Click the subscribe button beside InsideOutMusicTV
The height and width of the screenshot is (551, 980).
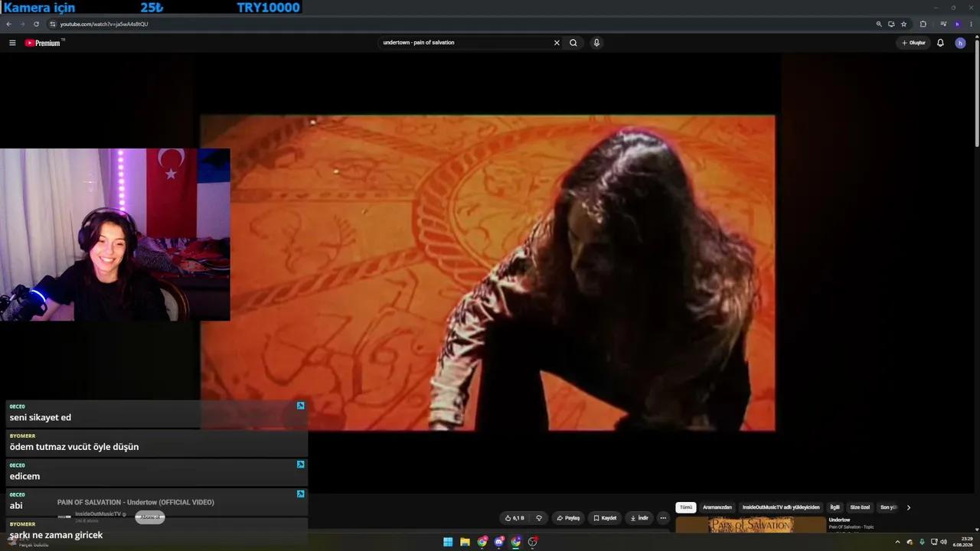coord(150,517)
